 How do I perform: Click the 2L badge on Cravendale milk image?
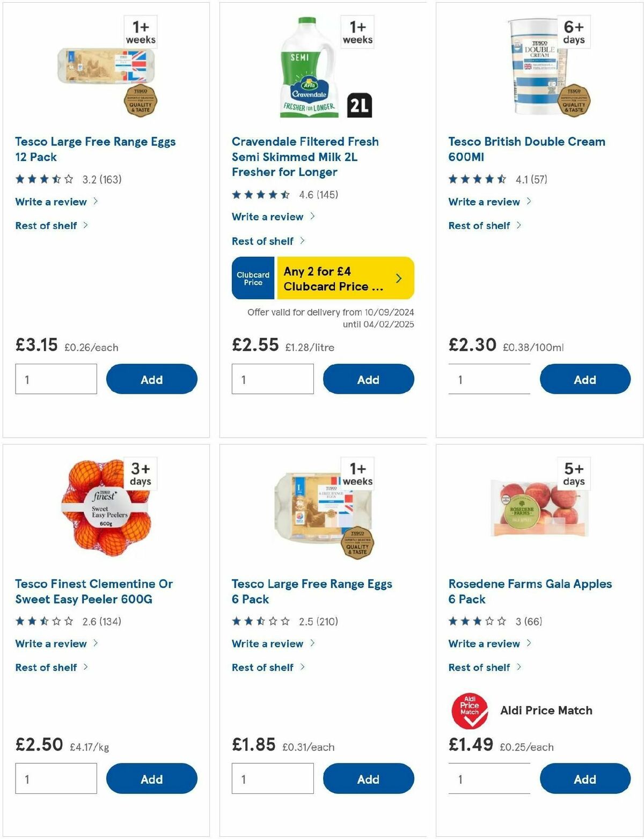[x=360, y=105]
